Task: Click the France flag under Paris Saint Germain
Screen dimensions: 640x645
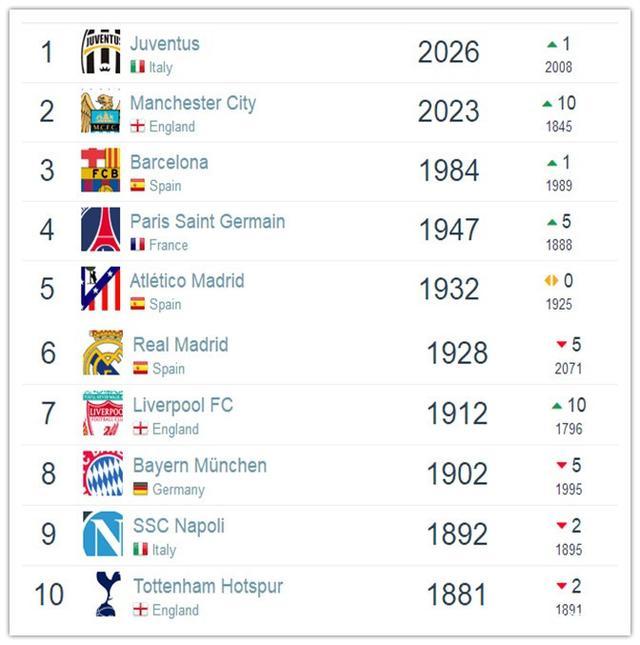Action: [138, 245]
